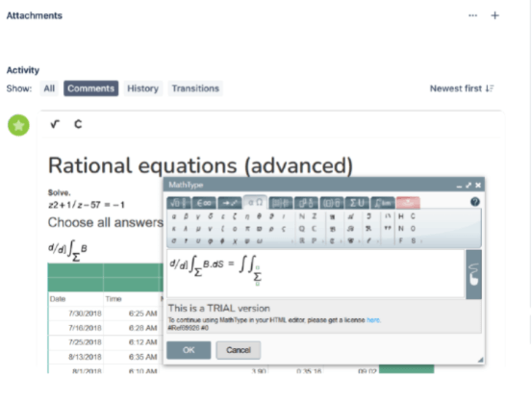Insert Greek letter theta

(259, 216)
